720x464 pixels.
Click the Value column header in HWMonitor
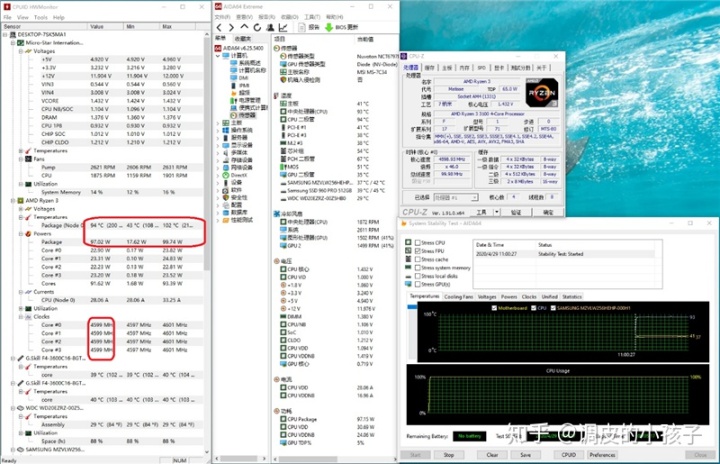[106, 27]
